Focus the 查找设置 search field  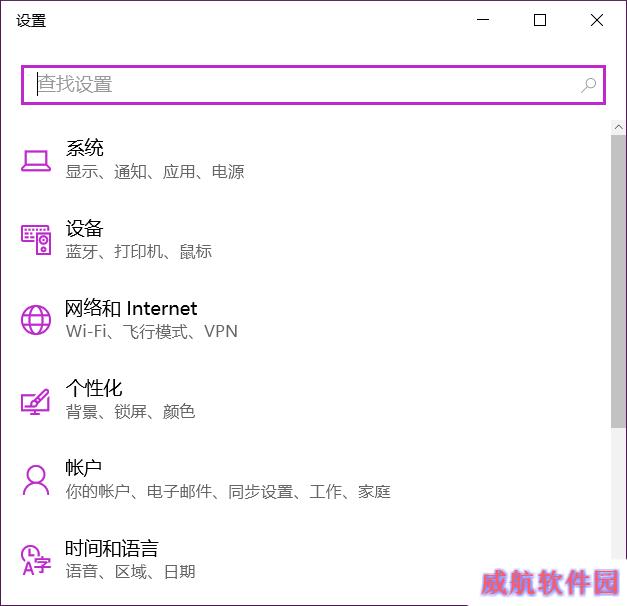tap(313, 85)
